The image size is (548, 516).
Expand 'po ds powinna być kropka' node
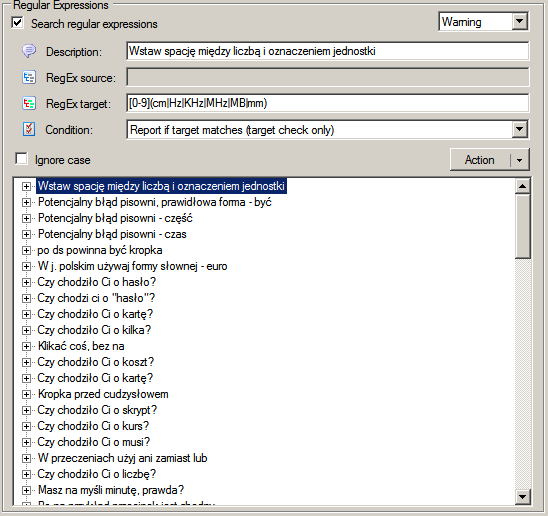(x=26, y=250)
